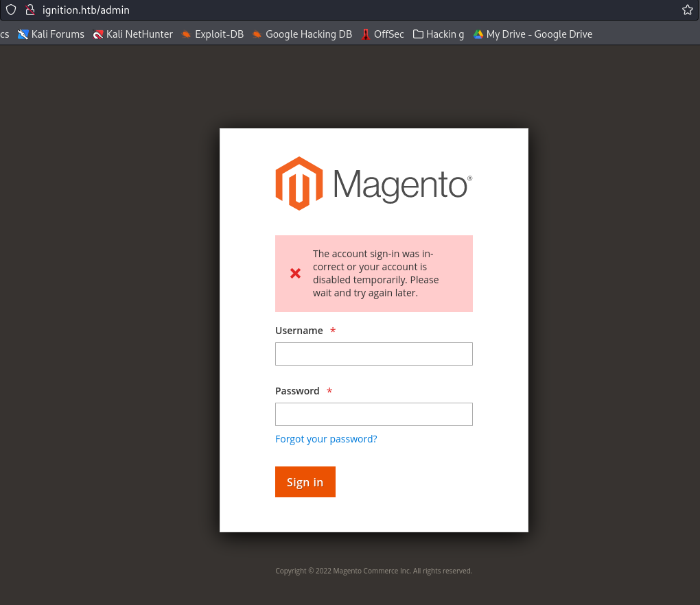This screenshot has width=700, height=605.
Task: Click the site security padlock icon
Action: pos(30,10)
